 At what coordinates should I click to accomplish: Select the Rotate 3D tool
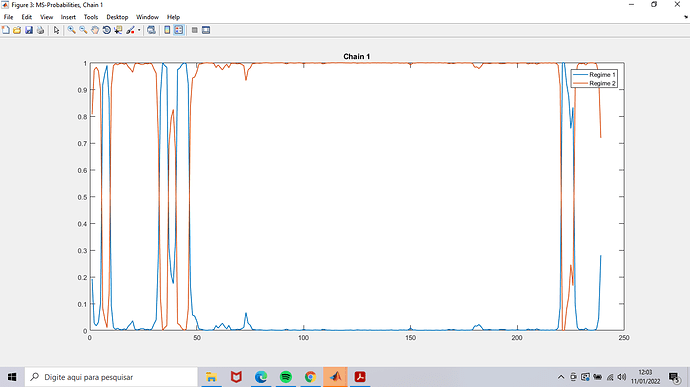[106, 30]
